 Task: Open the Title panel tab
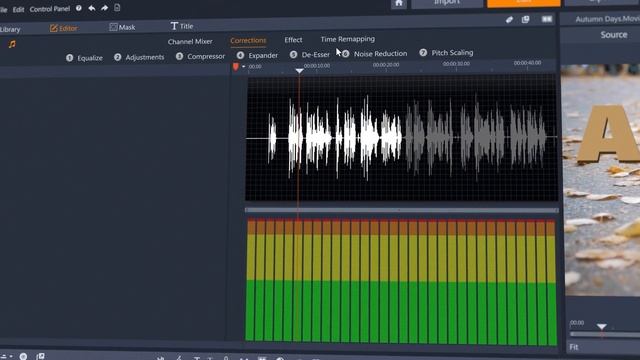point(182,26)
